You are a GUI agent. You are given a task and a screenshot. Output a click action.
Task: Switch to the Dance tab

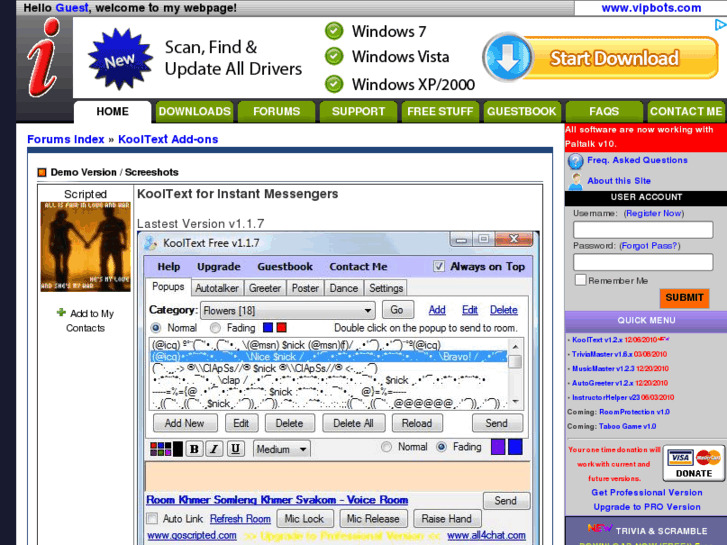344,288
